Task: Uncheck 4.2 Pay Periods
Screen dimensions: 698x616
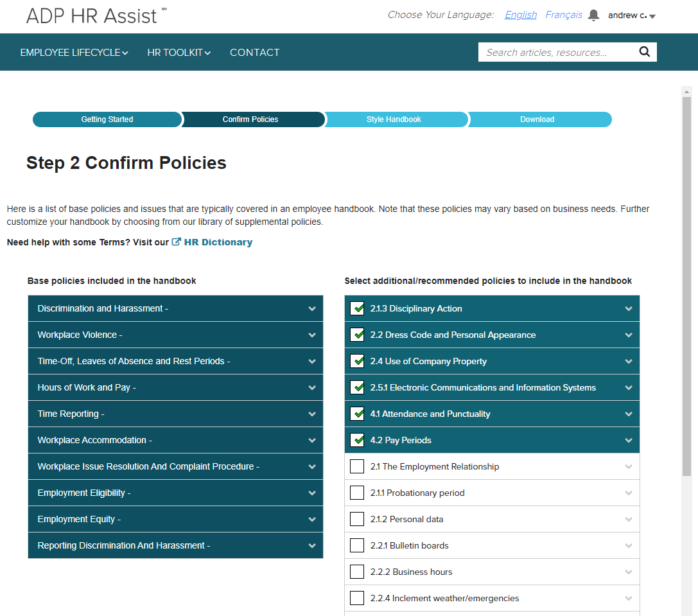Action: coord(357,440)
